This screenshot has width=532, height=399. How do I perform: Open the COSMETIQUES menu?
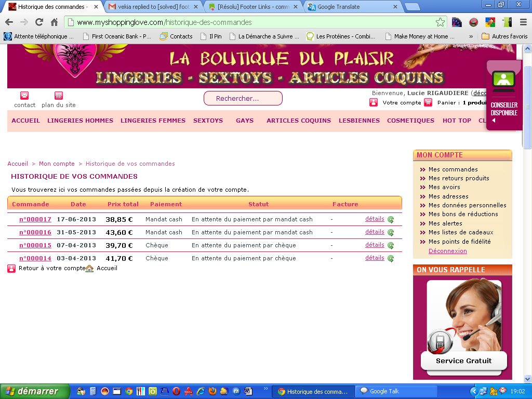pyautogui.click(x=410, y=121)
